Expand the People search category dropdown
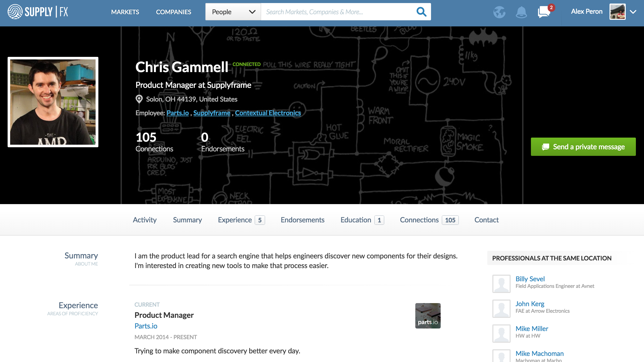The height and width of the screenshot is (362, 644). [233, 12]
